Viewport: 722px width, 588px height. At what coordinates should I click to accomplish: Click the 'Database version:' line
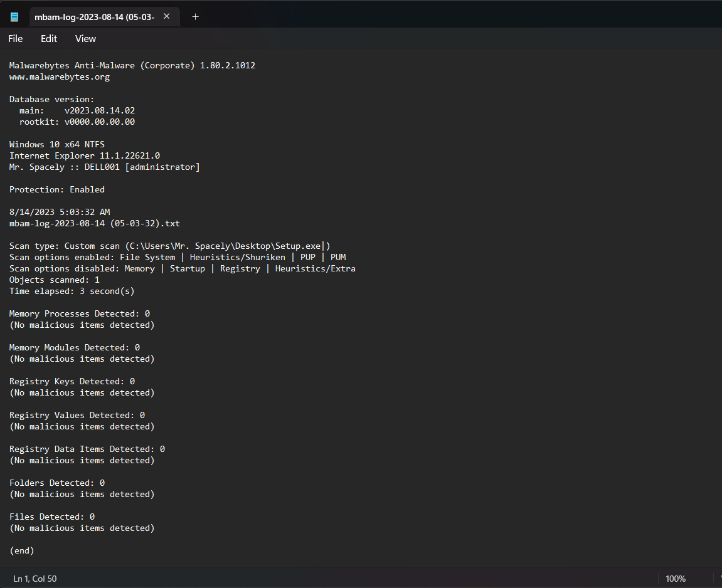click(51, 100)
